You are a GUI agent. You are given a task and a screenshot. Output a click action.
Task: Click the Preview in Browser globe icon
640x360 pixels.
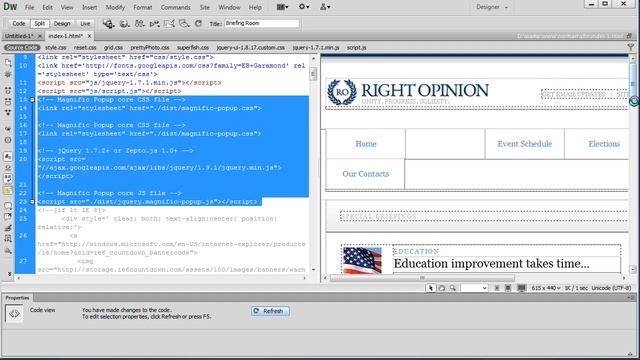[x=124, y=24]
